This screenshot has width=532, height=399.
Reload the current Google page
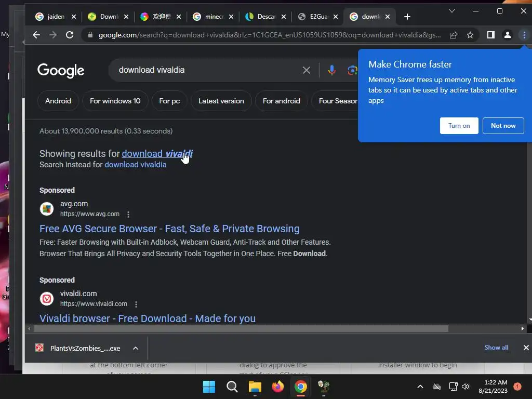click(70, 35)
